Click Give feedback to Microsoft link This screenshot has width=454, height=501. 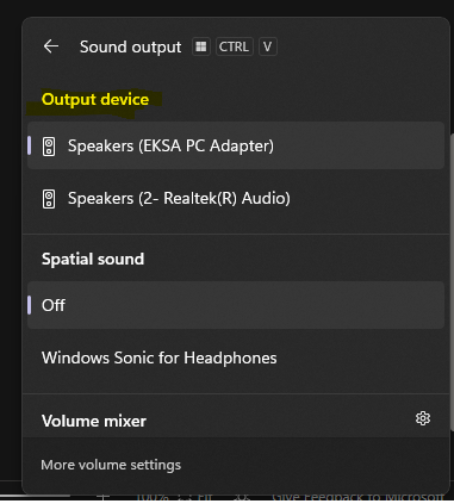[358, 497]
